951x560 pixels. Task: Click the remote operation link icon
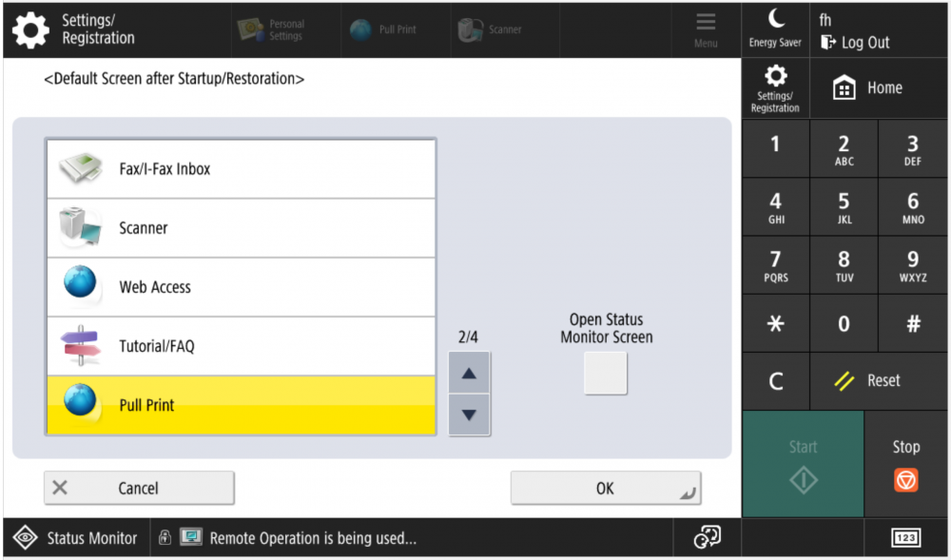707,538
